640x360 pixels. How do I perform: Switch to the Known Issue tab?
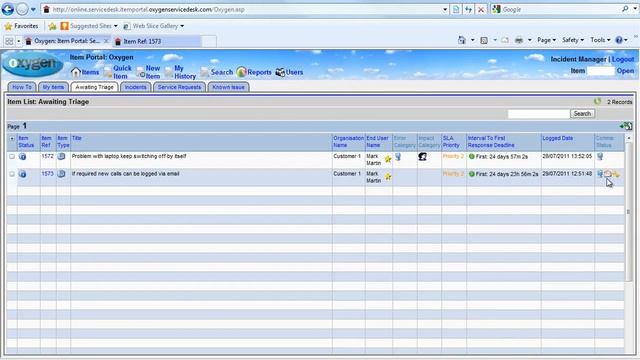pos(228,87)
